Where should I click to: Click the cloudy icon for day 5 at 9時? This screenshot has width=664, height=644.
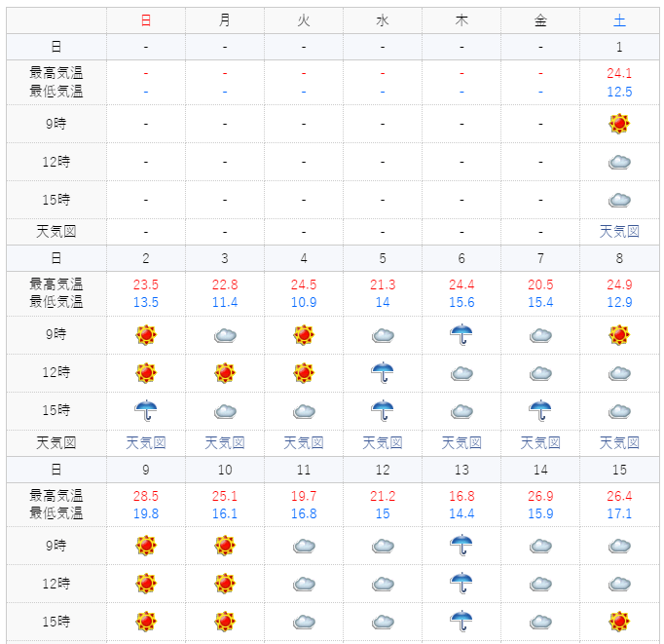pos(383,335)
